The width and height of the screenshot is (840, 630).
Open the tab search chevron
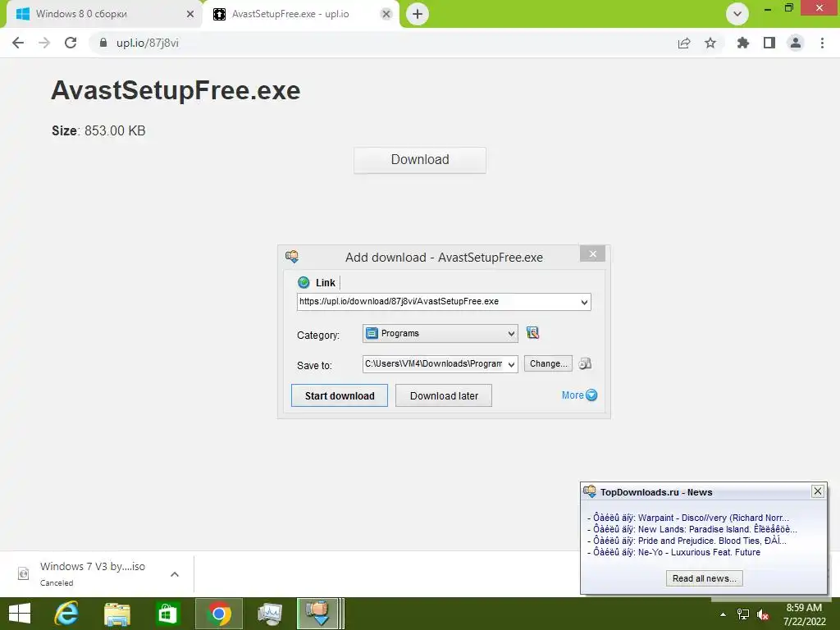737,14
